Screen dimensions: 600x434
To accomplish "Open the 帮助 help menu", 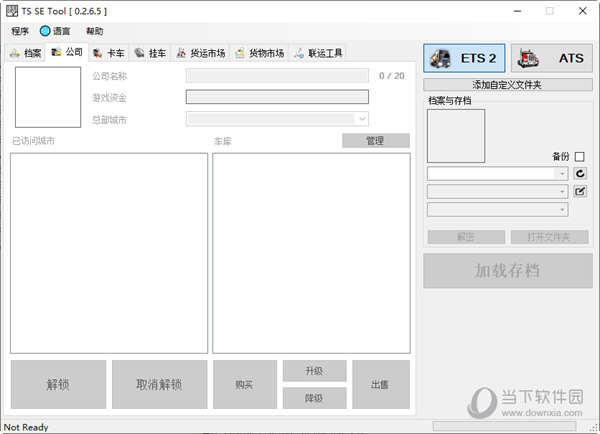I will tap(94, 31).
